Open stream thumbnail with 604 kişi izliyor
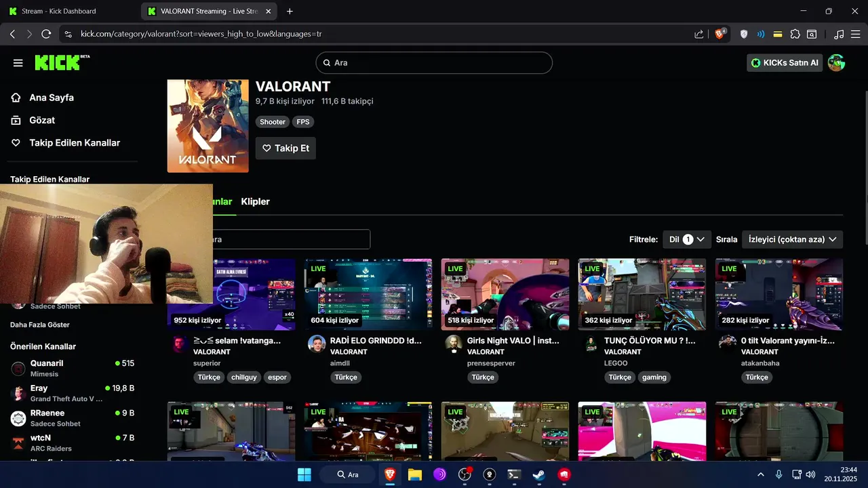Screen dimensions: 868x488 [x=368, y=294]
